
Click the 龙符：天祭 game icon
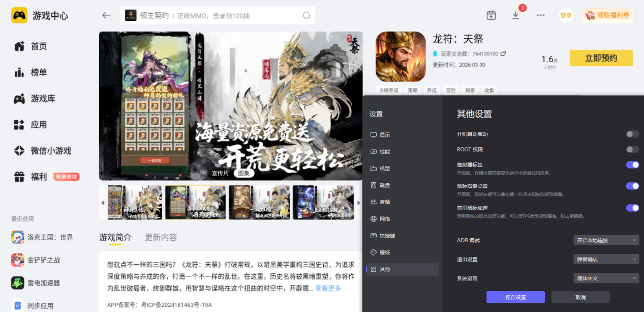tap(401, 56)
